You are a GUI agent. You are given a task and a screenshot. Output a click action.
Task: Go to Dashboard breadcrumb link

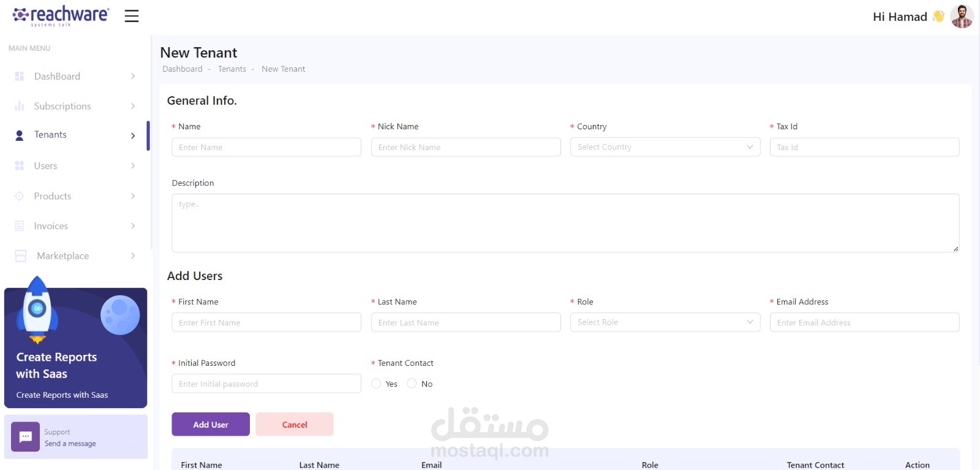point(183,69)
